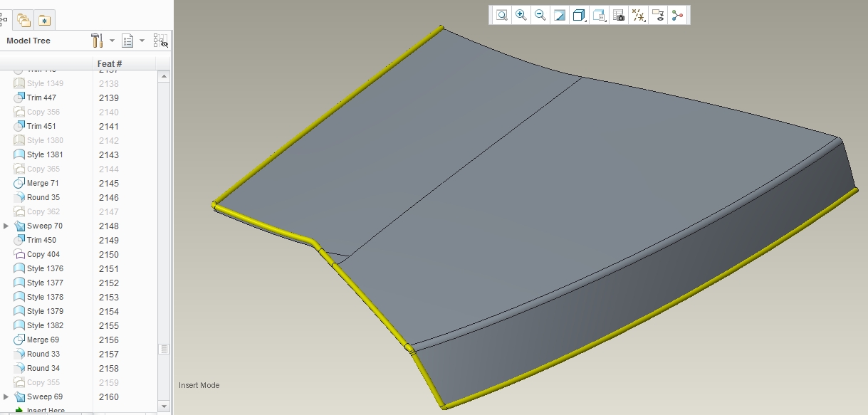Image resolution: width=868 pixels, height=415 pixels.
Task: Open the Display Style cube icon
Action: (x=579, y=15)
